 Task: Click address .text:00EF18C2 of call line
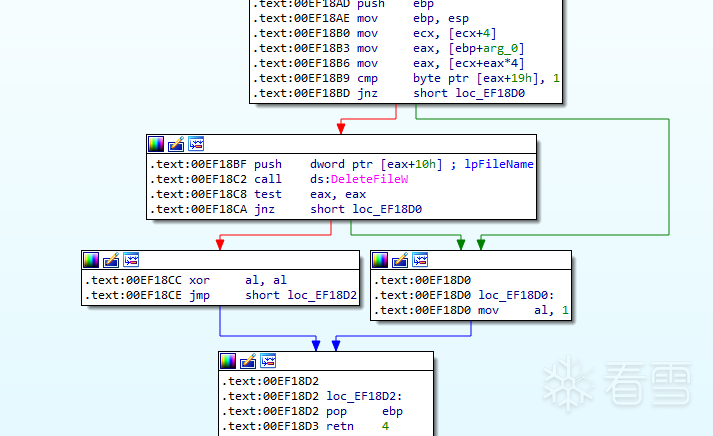[198, 179]
